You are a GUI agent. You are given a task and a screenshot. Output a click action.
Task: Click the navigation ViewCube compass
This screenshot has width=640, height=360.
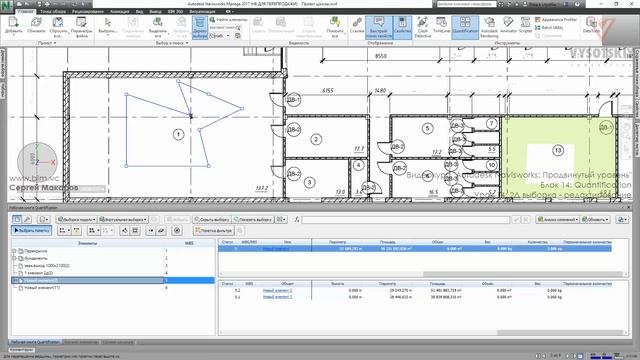(x=37, y=162)
